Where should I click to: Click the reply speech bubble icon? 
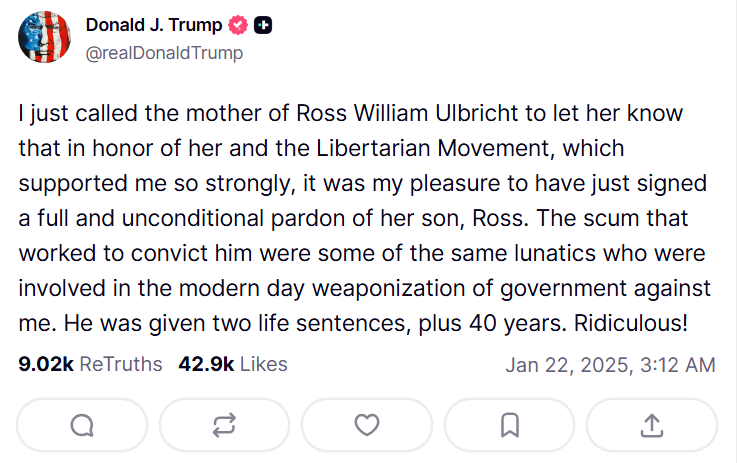[x=82, y=425]
